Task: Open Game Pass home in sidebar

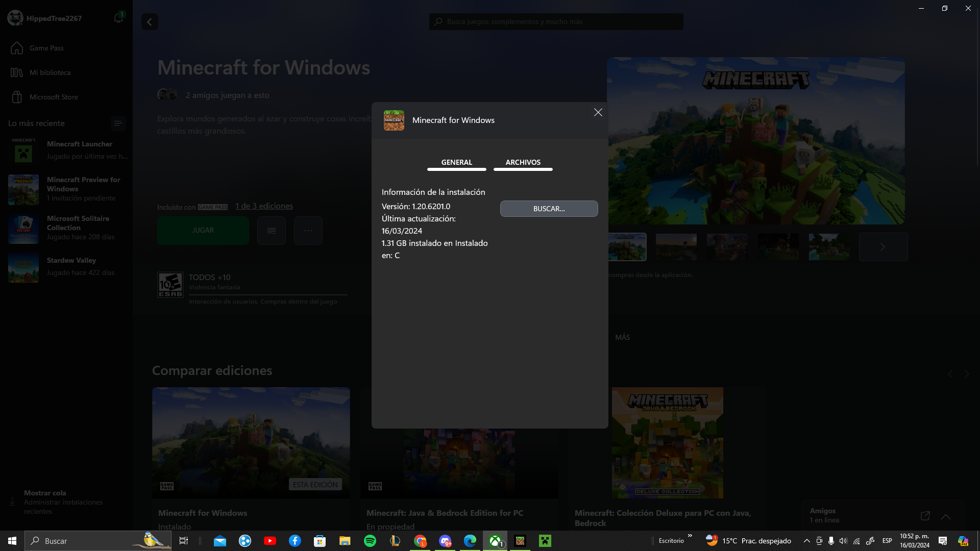Action: (46, 48)
